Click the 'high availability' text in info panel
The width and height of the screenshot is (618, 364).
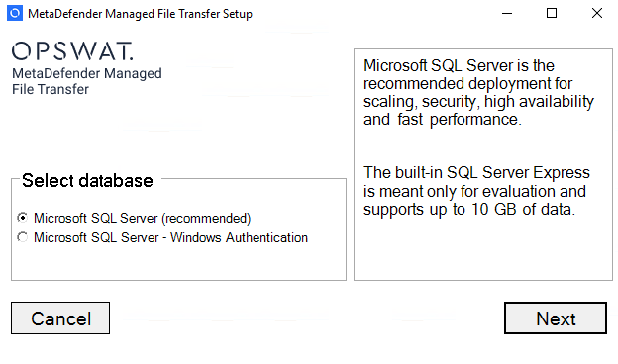click(539, 102)
